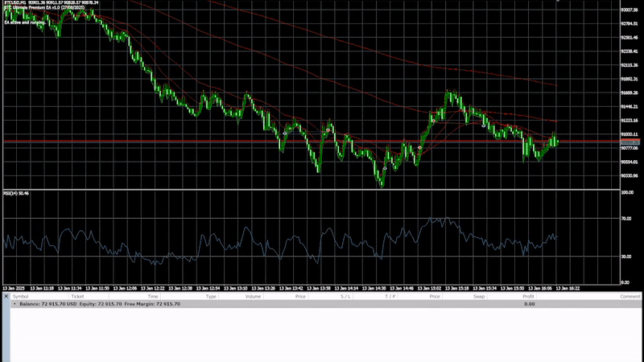Image resolution: width=644 pixels, height=362 pixels.
Task: Click the S / L column header
Action: (345, 297)
